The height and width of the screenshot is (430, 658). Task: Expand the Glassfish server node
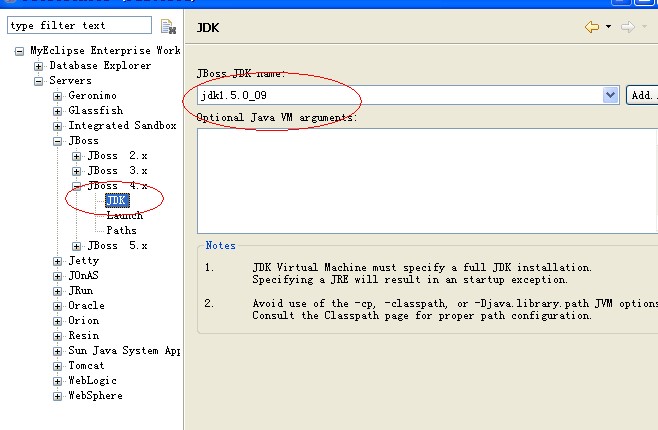coord(57,111)
